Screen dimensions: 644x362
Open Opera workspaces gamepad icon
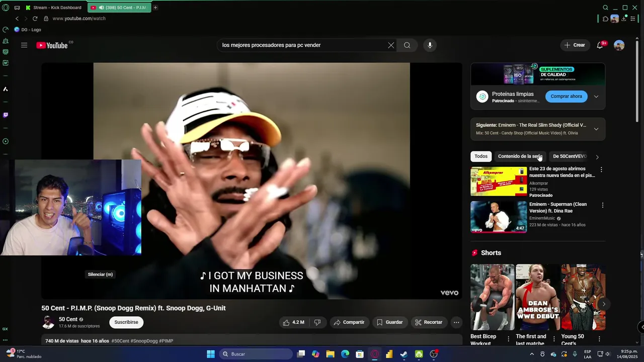pyautogui.click(x=17, y=8)
